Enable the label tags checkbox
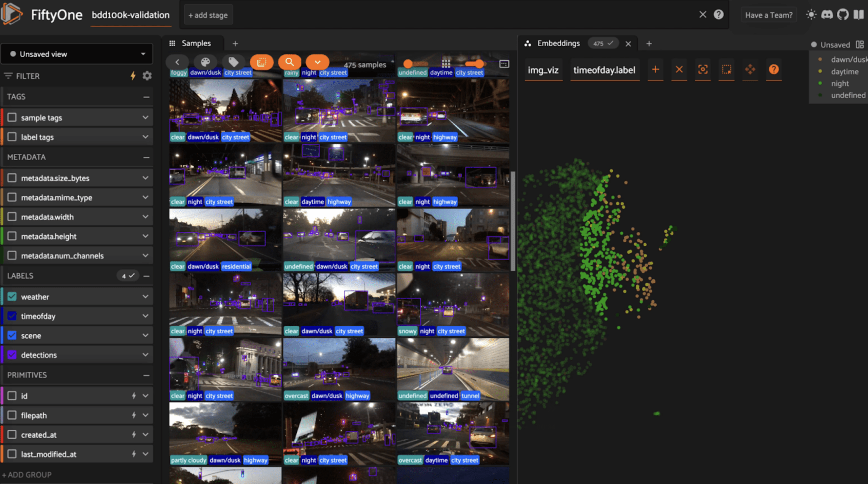This screenshot has height=484, width=868. tap(12, 137)
